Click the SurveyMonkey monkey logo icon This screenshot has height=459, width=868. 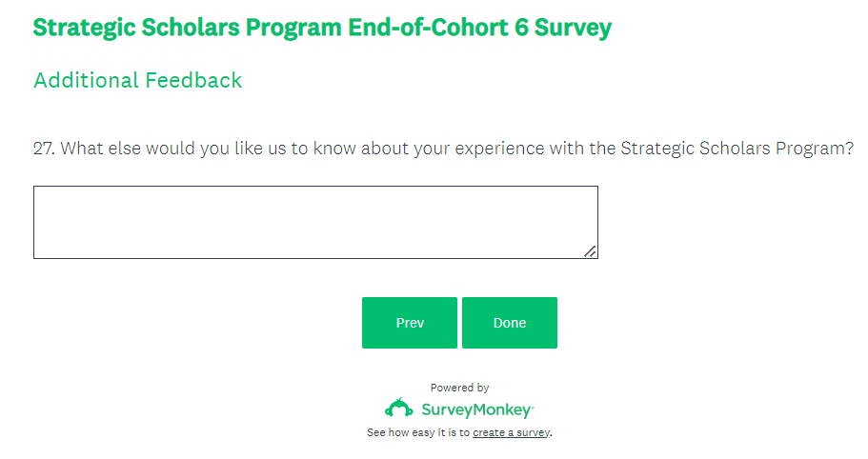coord(398,409)
